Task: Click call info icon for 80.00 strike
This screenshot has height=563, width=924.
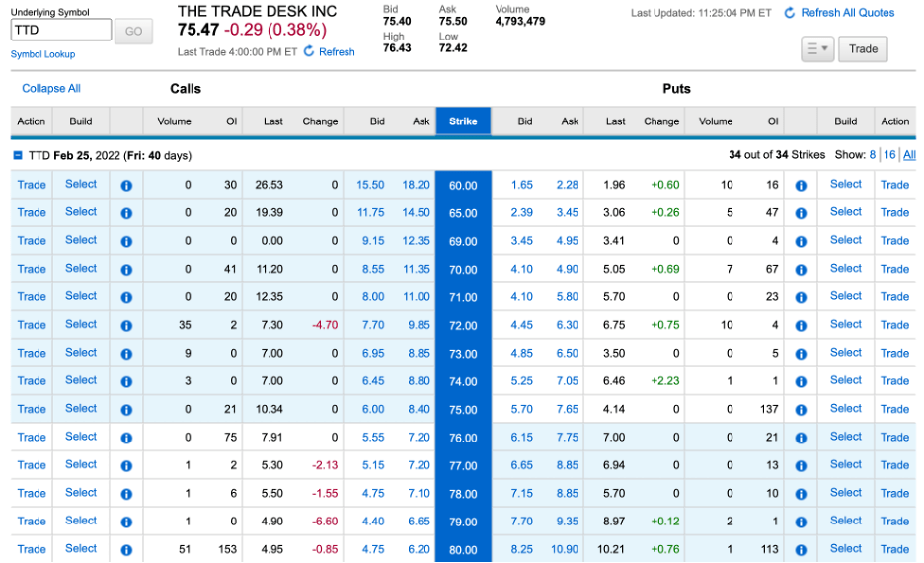Action: click(126, 550)
